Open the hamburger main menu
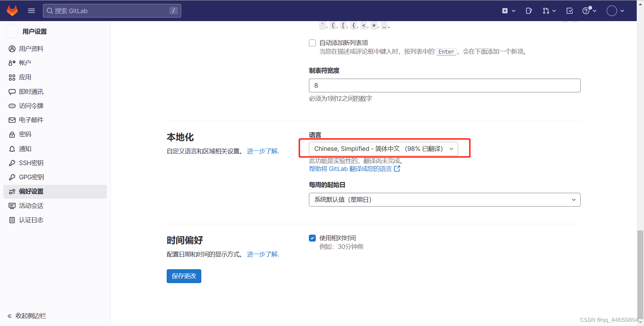Screen dimensions: 644x326 coord(31,11)
